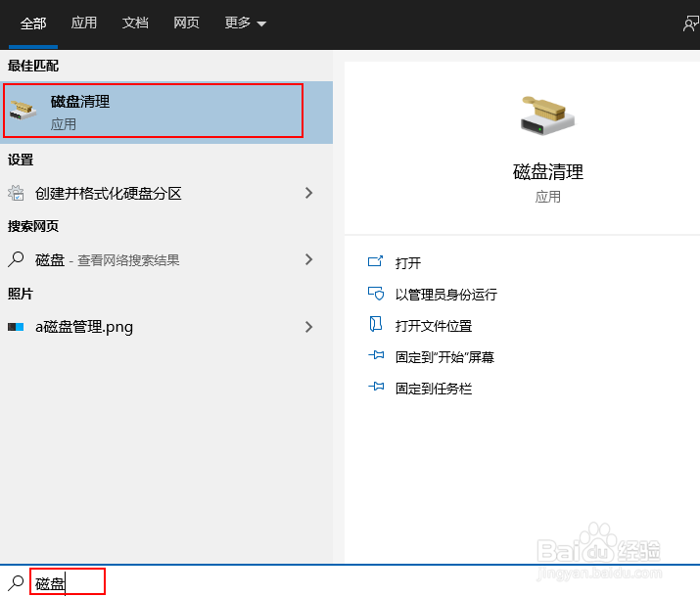Open the a磁盘管理.png photo result
700x597 pixels.
click(166, 327)
